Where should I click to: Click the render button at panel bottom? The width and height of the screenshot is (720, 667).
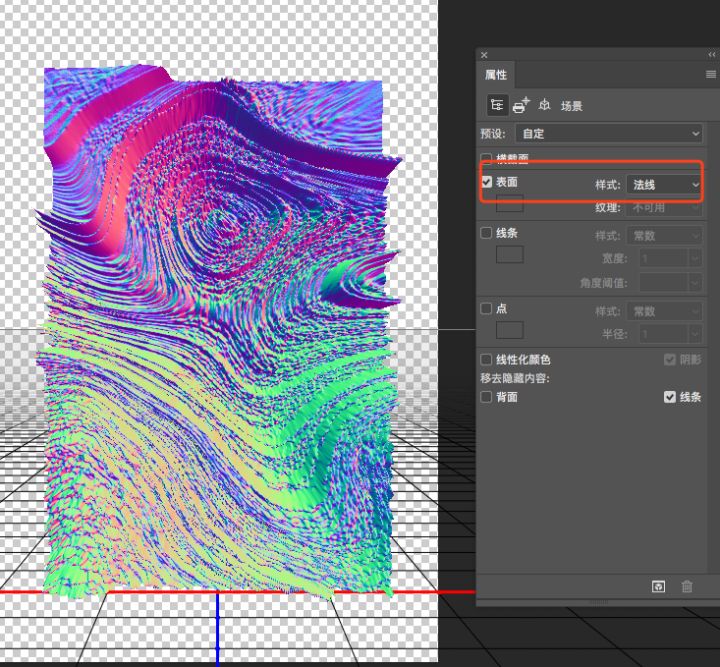click(658, 587)
